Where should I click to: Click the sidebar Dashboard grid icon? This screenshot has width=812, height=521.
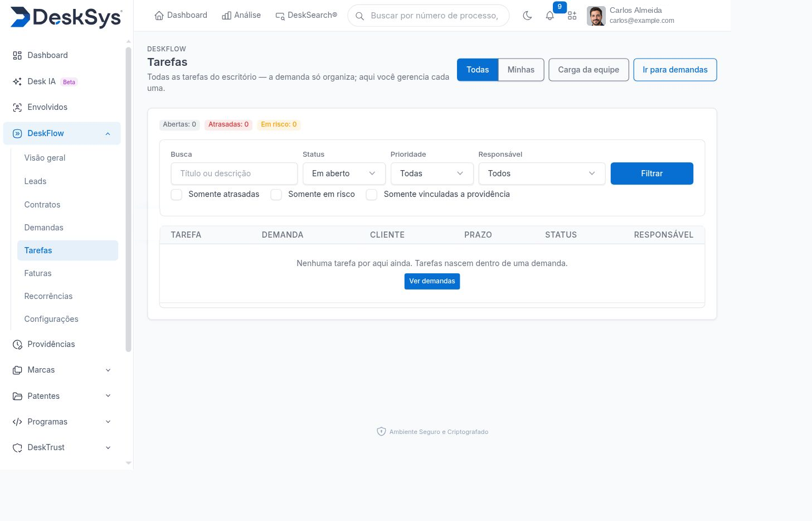17,55
